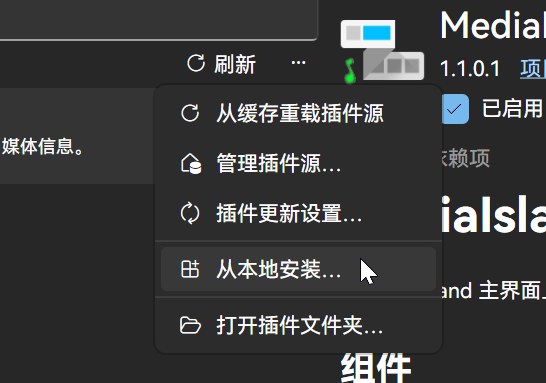Viewport: 546px width, 383px height.
Task: Click the plugin source house-database icon
Action: tap(191, 164)
